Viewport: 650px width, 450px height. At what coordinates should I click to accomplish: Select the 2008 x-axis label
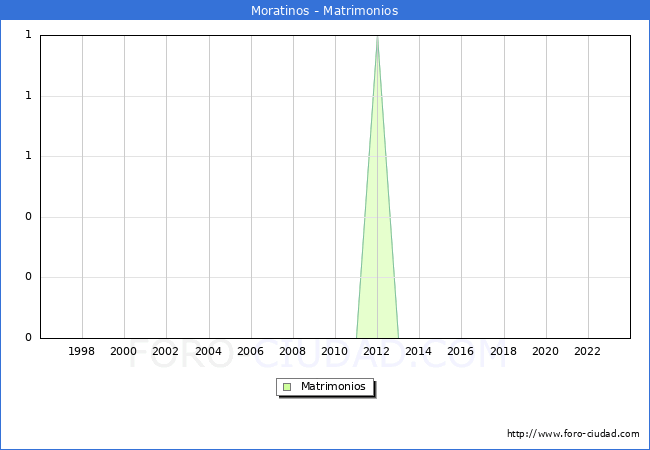[x=293, y=352]
